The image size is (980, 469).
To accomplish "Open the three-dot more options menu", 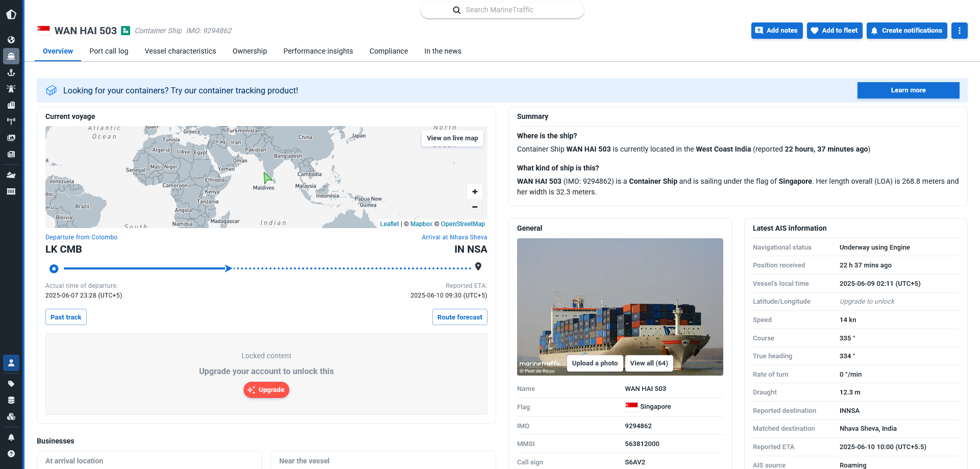I will click(960, 31).
